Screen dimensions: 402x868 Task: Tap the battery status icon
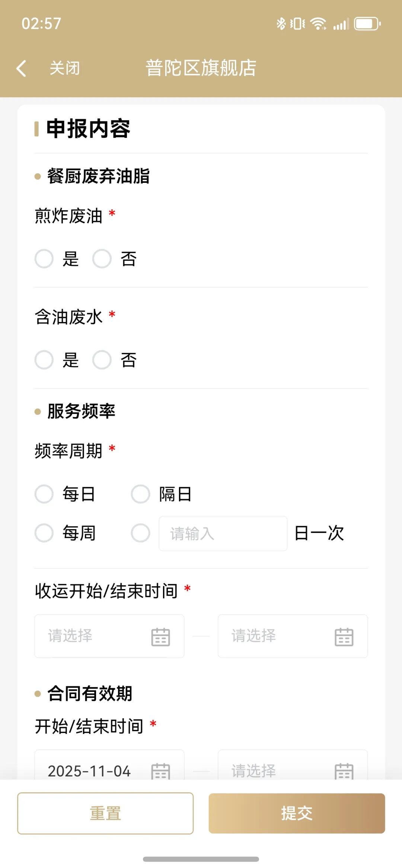coord(367,24)
